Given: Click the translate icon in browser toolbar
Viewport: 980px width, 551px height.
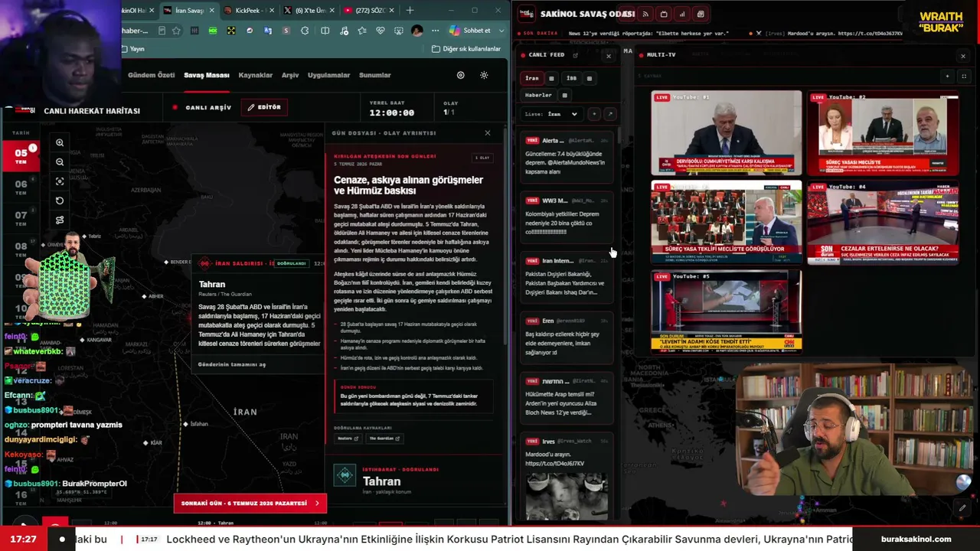Looking at the screenshot, I should [268, 31].
